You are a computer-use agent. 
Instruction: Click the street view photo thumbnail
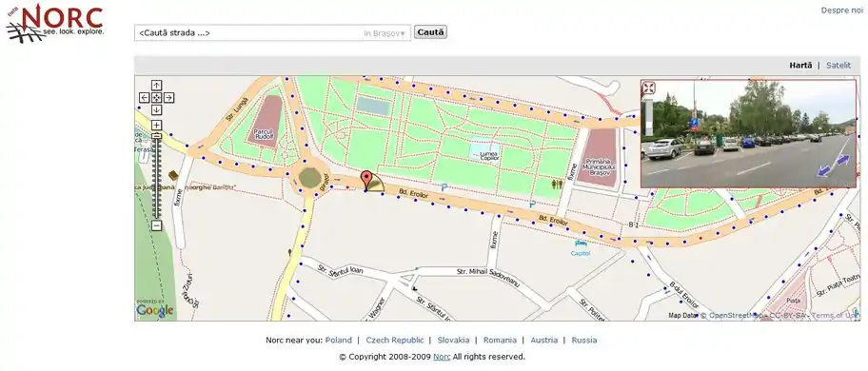748,134
